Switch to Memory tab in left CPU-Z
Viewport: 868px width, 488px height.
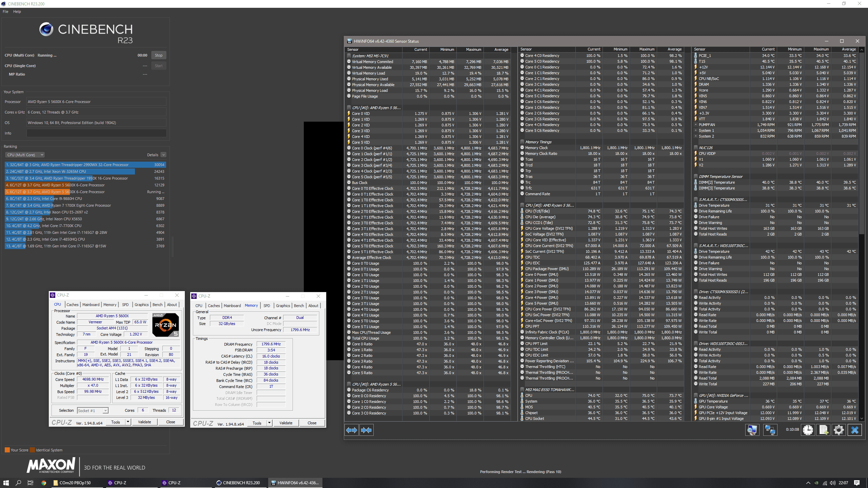[x=110, y=305]
